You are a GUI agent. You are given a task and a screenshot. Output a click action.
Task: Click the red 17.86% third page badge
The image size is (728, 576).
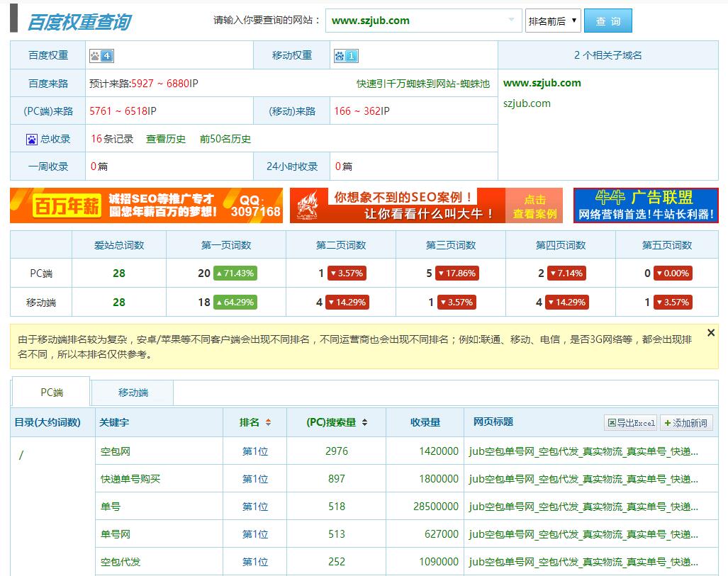pyautogui.click(x=457, y=273)
